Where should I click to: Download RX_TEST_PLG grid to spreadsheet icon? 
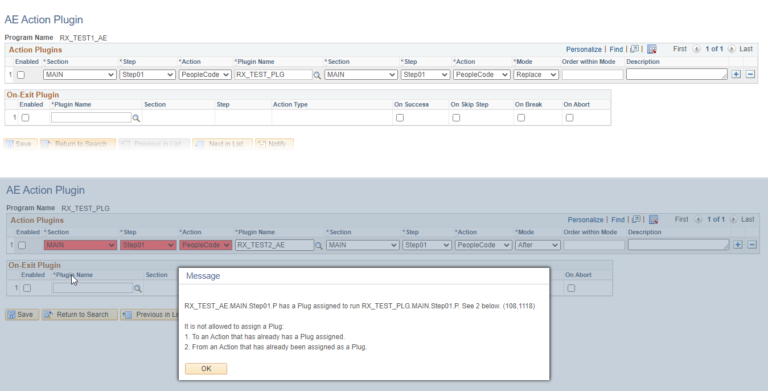tap(653, 220)
